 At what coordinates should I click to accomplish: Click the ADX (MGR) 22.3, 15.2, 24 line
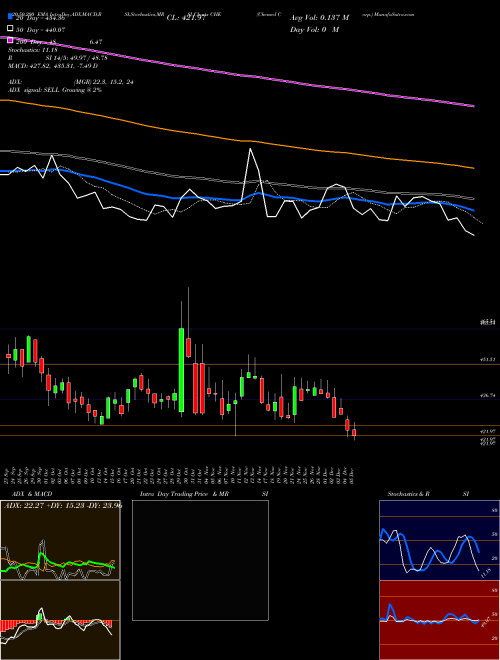pos(71,82)
